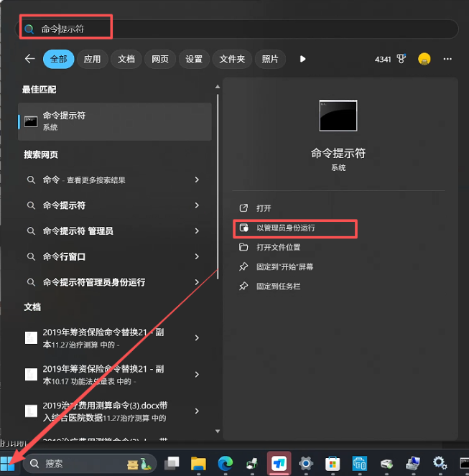Select the 应用 filter tab
The image size is (469, 476).
pos(93,59)
